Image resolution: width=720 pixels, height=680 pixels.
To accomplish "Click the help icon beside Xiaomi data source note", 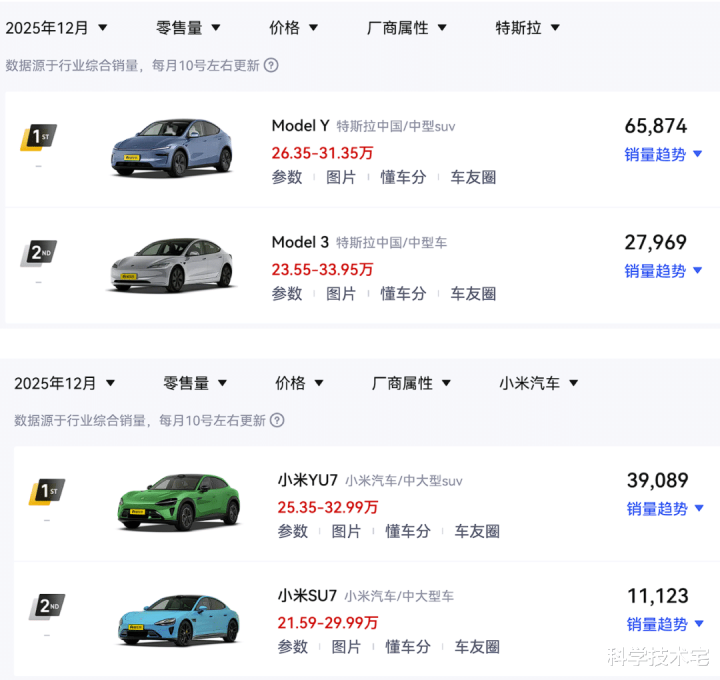I will 277,421.
